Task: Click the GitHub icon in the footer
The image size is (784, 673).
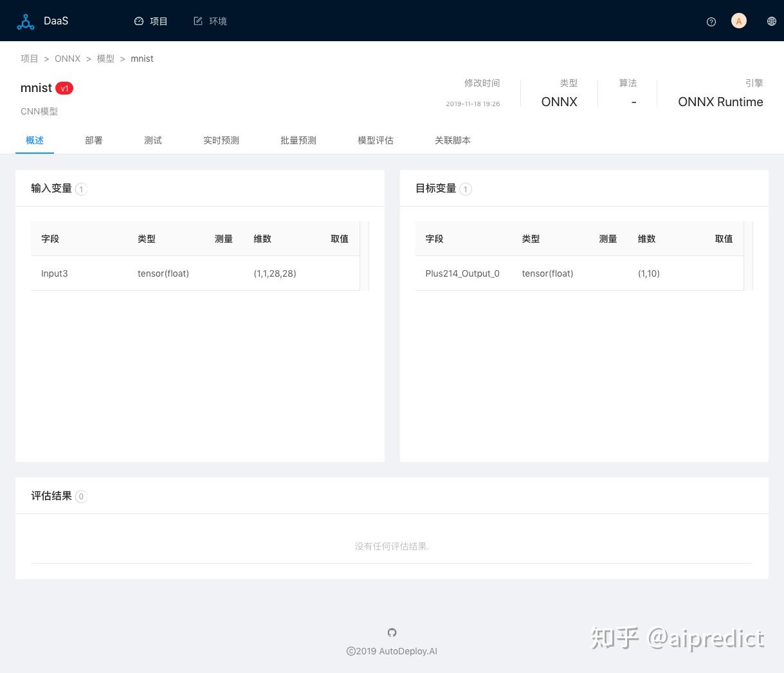Action: click(x=392, y=632)
